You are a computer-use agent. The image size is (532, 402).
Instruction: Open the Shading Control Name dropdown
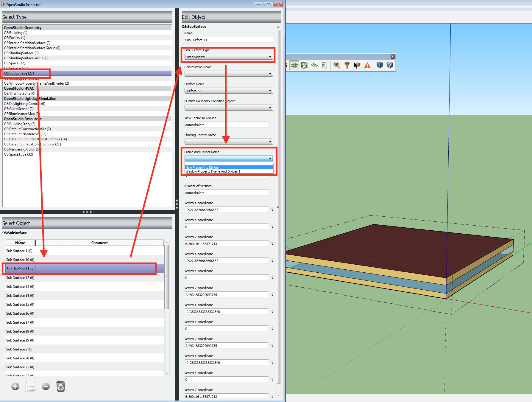(x=228, y=142)
